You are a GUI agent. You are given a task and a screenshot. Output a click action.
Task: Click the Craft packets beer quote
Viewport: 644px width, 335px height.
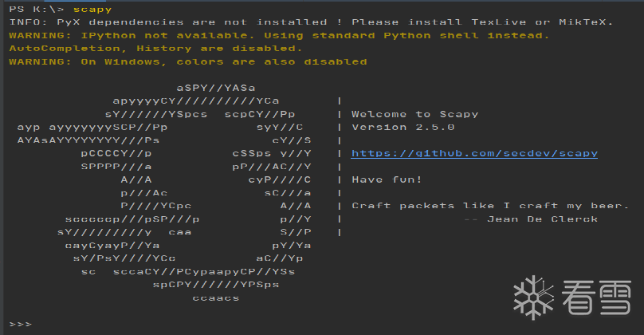pyautogui.click(x=490, y=206)
